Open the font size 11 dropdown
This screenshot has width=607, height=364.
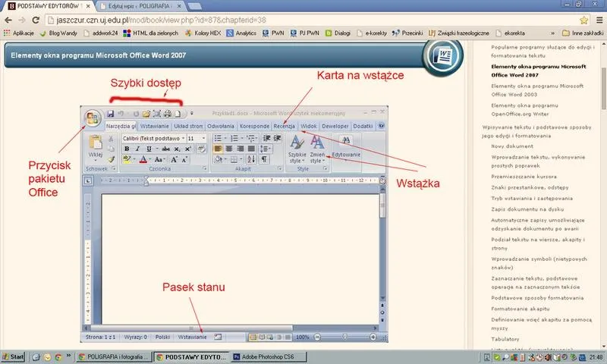click(x=203, y=138)
